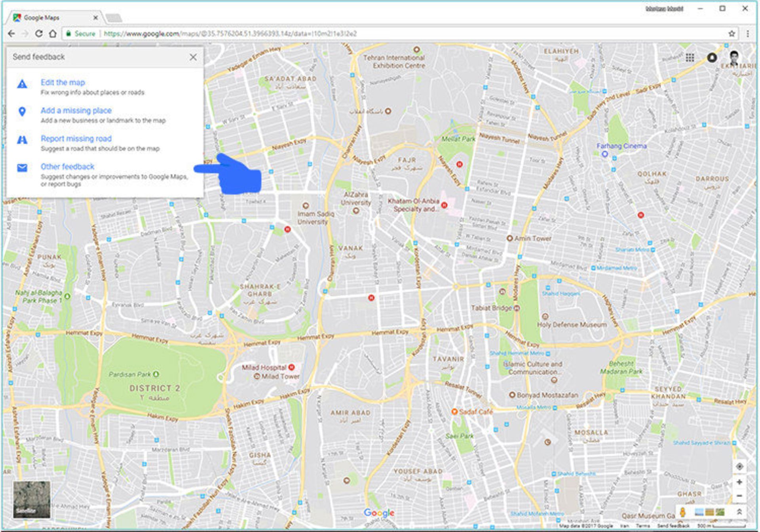
Task: Close the Google Maps tab
Action: 95,18
